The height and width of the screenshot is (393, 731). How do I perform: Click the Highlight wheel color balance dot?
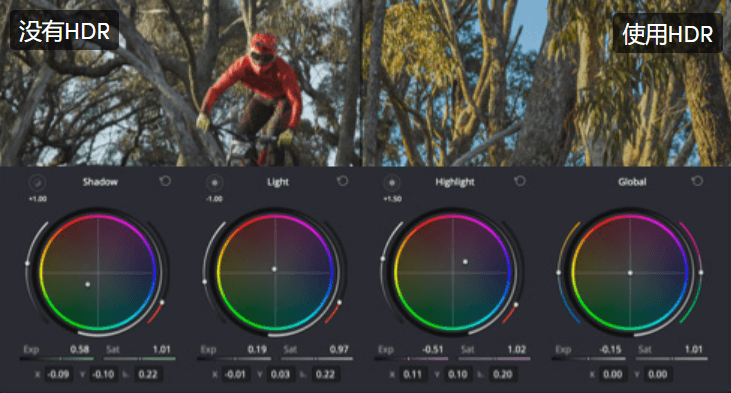coord(465,262)
